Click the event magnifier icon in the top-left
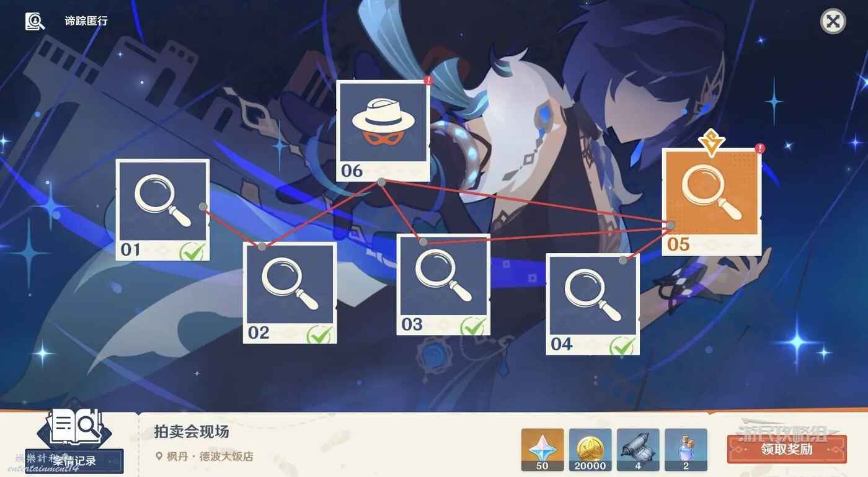Viewport: 868px width, 477px height. (35, 21)
